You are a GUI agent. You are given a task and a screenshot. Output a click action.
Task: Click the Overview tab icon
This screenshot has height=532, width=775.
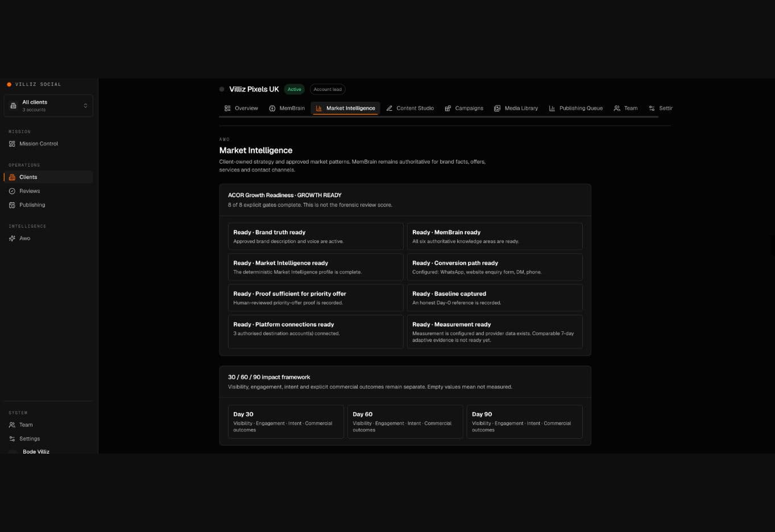point(227,108)
